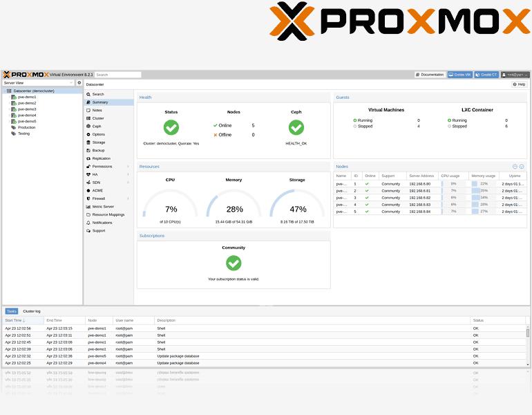Click the Server Address column header

pyautogui.click(x=422, y=176)
